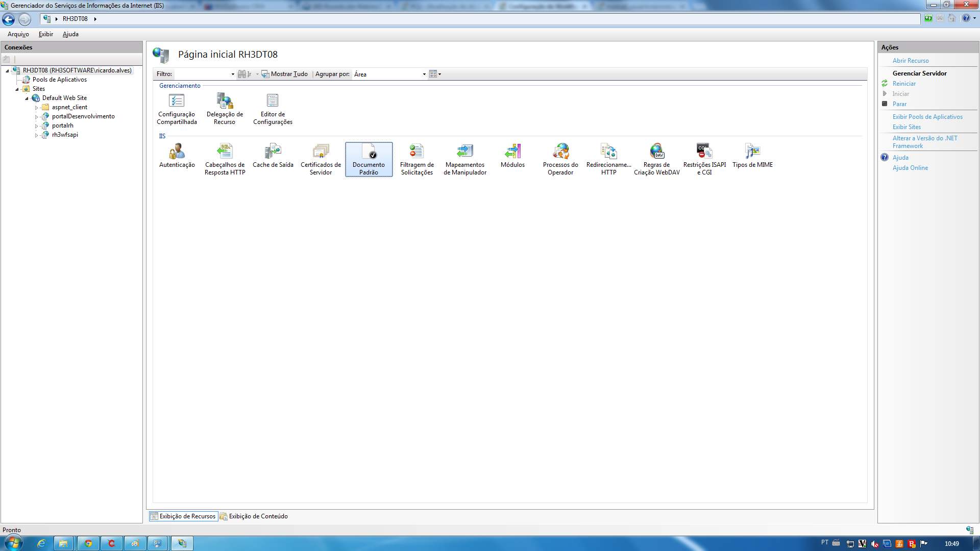This screenshot has height=551, width=980.
Task: Open Módulos feature icon
Action: 512,156
